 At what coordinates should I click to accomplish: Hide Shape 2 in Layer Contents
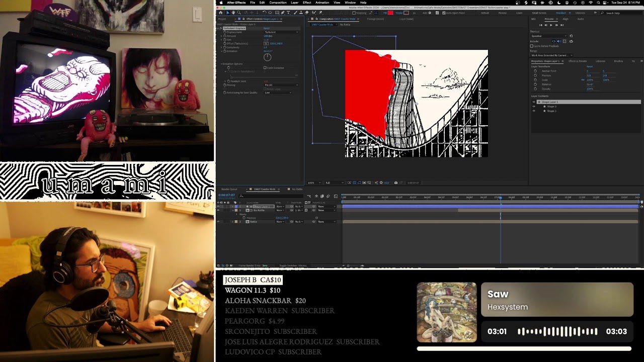pyautogui.click(x=534, y=107)
